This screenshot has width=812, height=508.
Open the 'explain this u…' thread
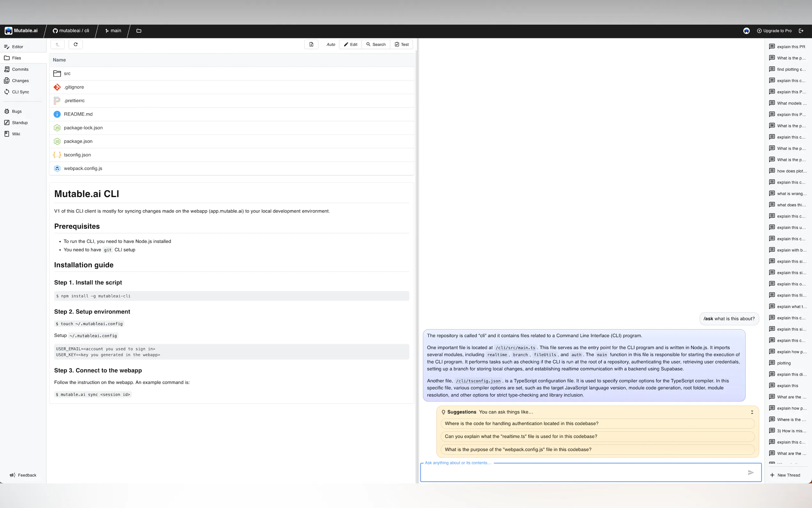[787, 227]
